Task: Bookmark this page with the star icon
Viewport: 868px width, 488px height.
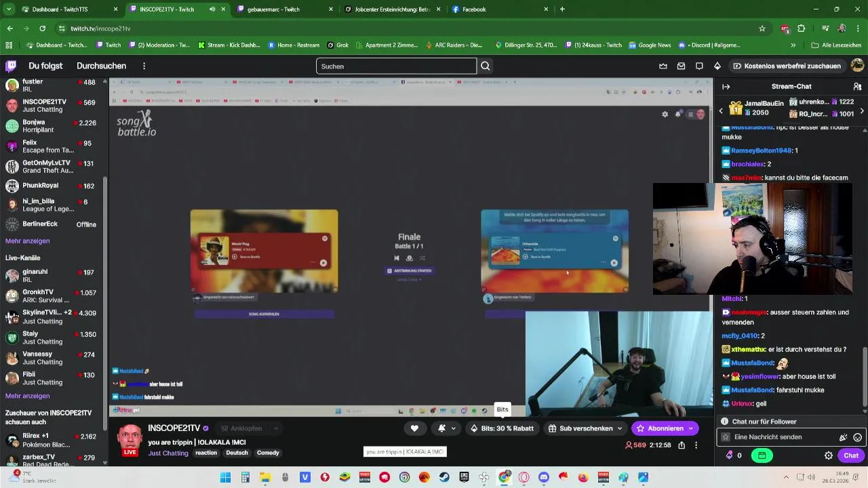Action: coord(762,28)
